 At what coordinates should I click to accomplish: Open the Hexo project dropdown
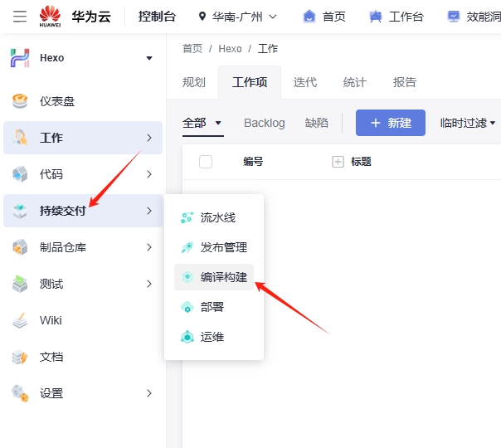149,58
